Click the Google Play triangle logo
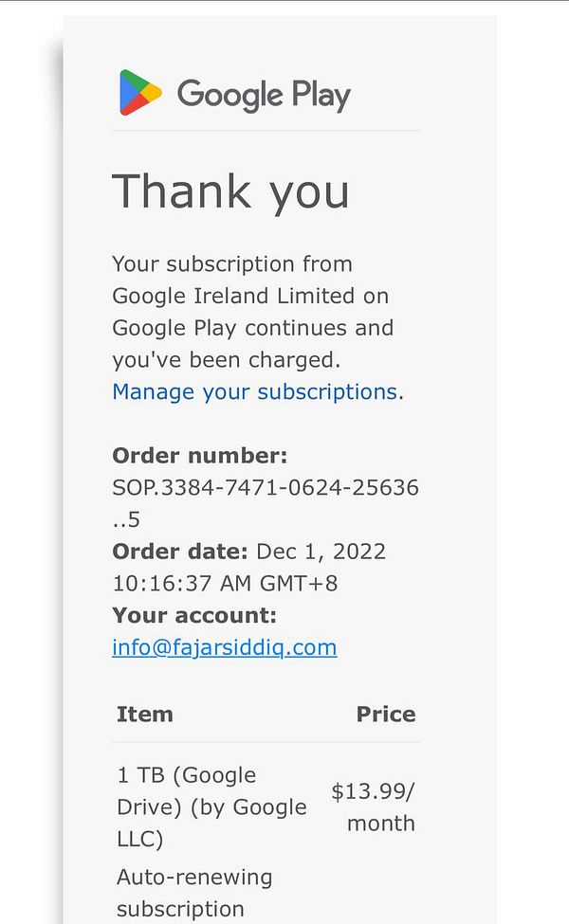This screenshot has height=924, width=569. point(140,93)
